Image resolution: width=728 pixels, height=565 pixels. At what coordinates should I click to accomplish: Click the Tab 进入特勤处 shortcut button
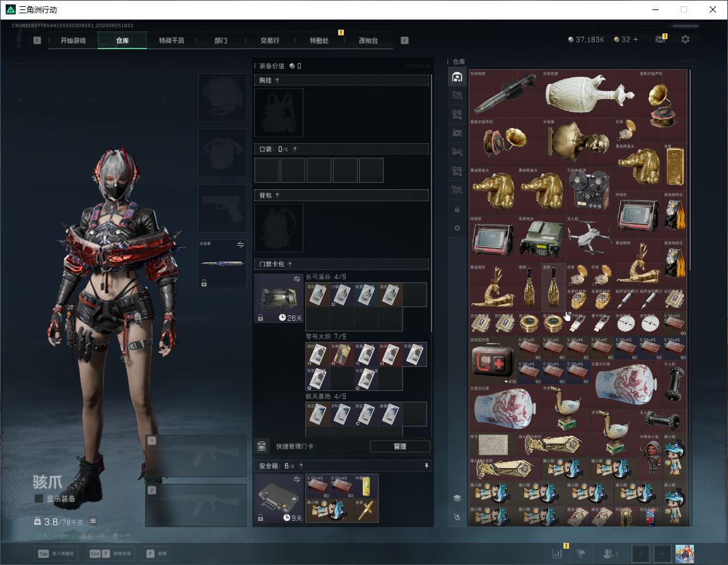pyautogui.click(x=56, y=554)
